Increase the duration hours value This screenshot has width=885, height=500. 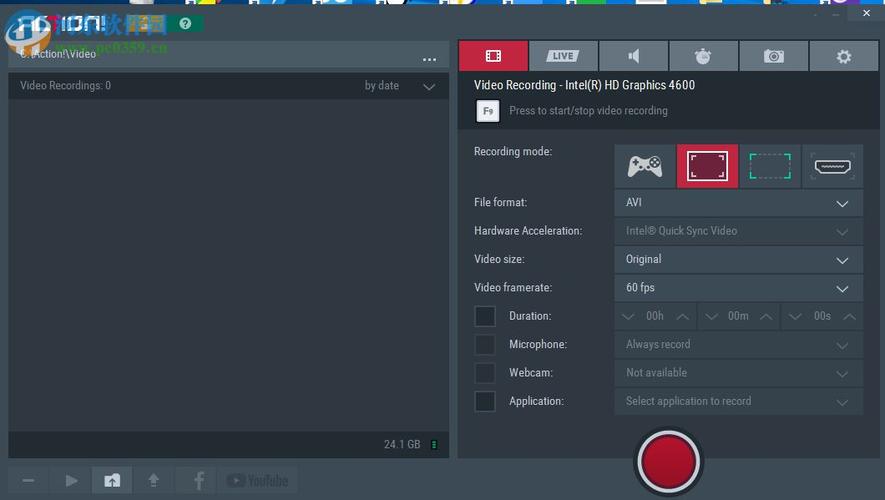click(x=682, y=317)
